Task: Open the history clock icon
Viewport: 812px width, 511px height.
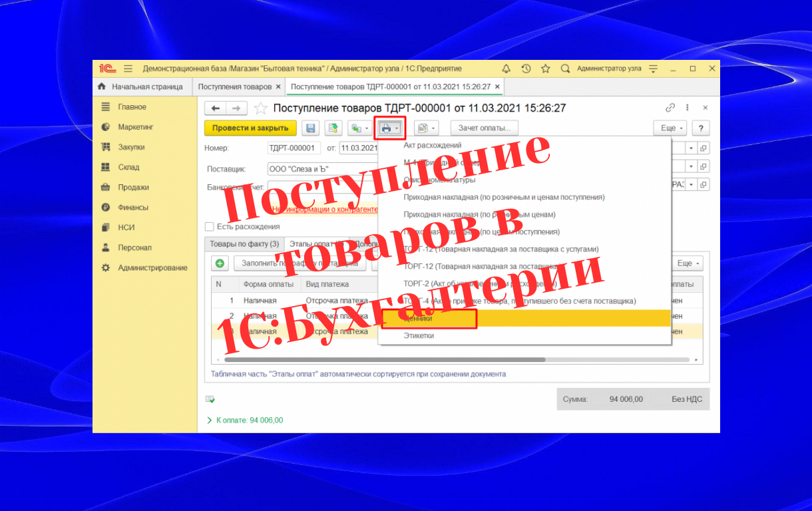Action: [526, 69]
